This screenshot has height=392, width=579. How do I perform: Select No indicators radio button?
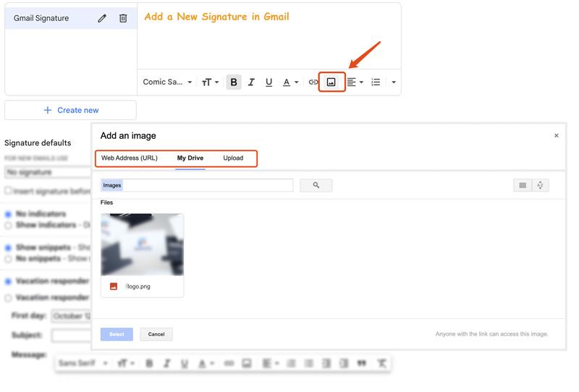click(8, 214)
